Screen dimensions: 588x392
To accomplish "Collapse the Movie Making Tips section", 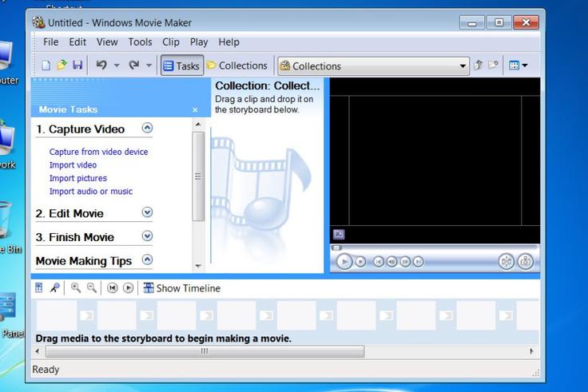I will click(147, 259).
